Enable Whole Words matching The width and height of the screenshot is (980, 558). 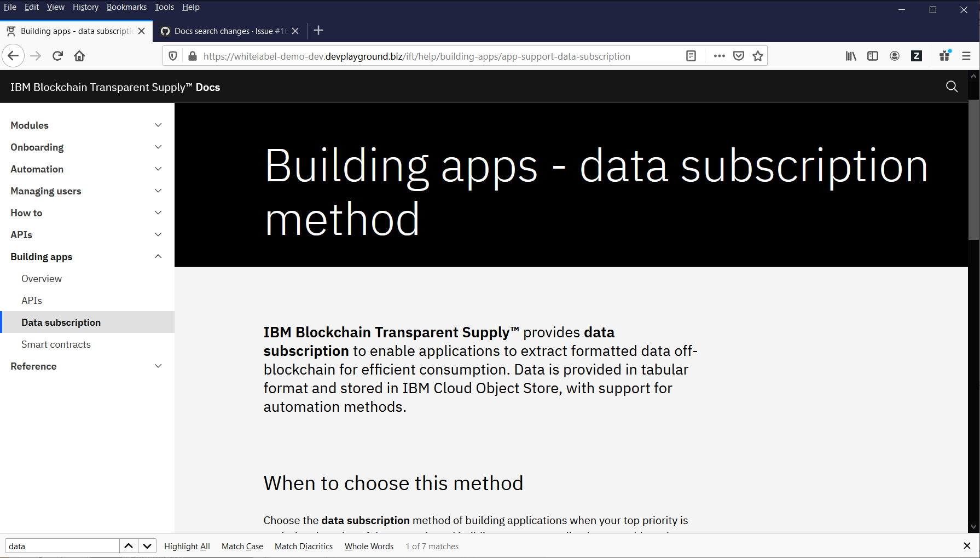pos(368,546)
